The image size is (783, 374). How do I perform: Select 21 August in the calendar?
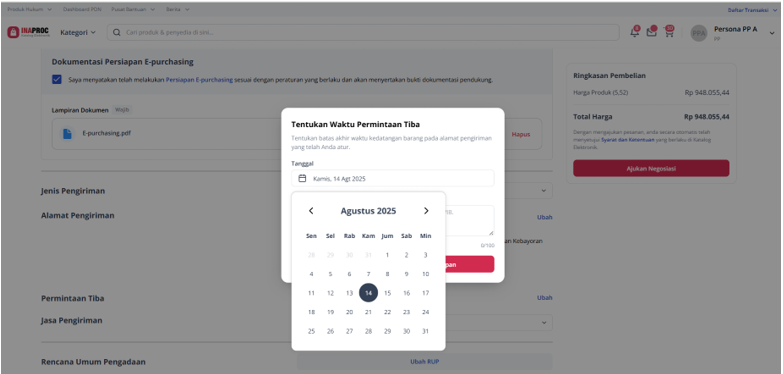(368, 312)
